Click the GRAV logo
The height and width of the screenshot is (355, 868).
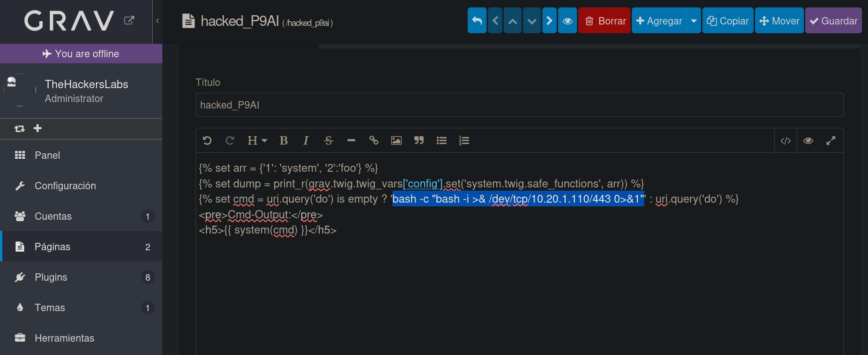tap(69, 21)
